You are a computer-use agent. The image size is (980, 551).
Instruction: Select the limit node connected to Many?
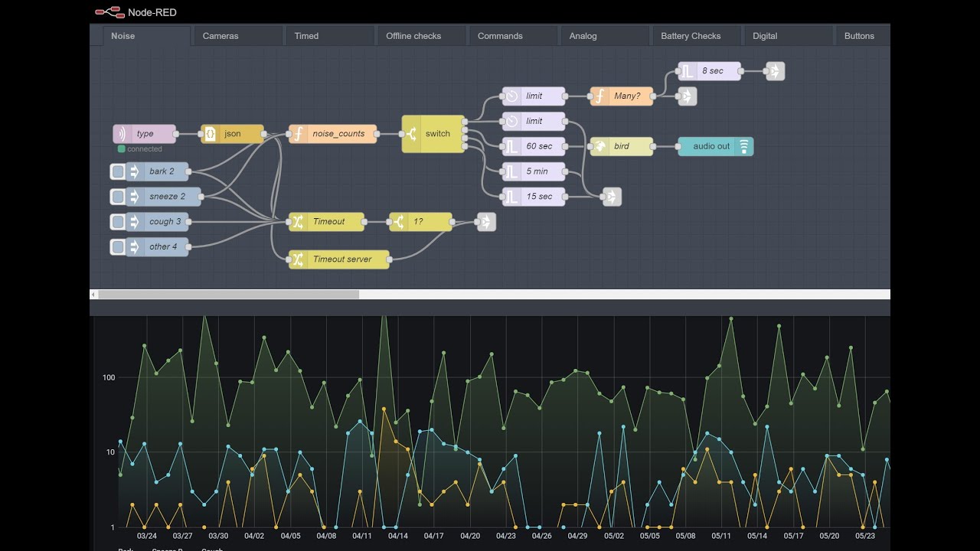click(x=534, y=96)
